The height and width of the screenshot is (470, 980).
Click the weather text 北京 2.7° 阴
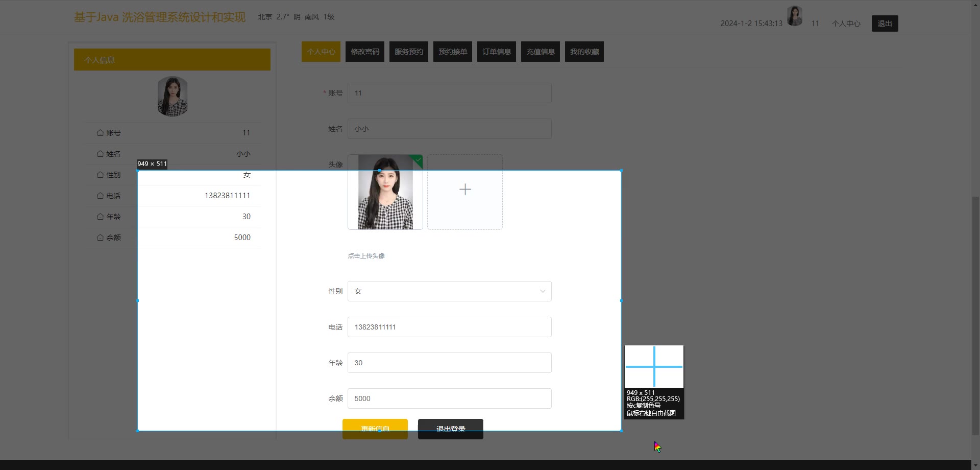279,17
